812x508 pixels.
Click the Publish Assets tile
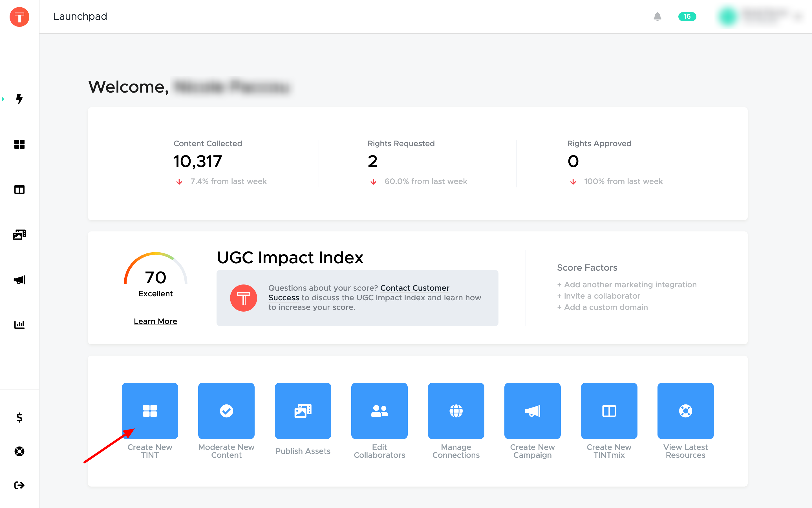(x=303, y=411)
